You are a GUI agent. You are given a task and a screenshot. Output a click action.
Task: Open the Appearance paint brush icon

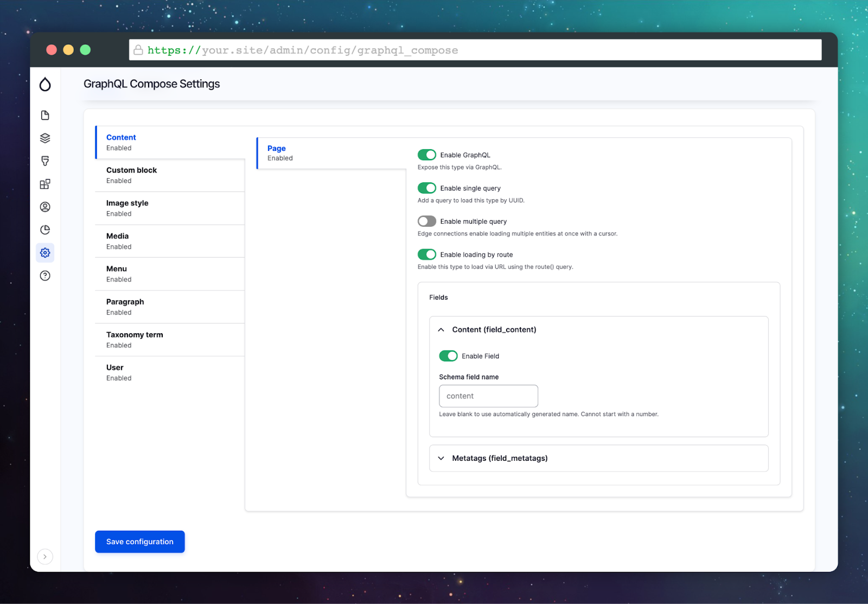[x=45, y=161]
